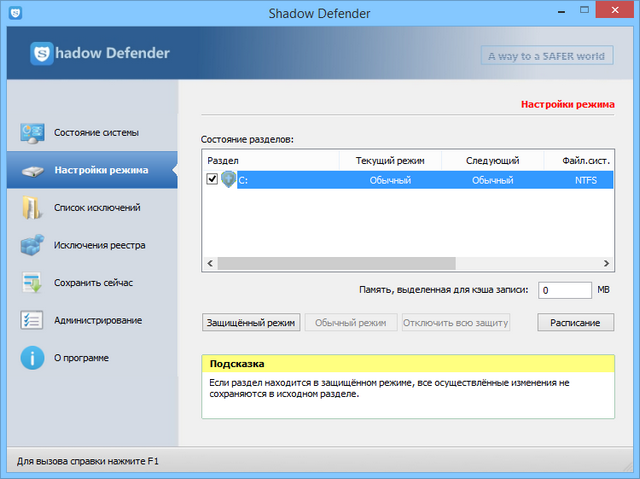Image resolution: width=640 pixels, height=479 pixels.
Task: Open the Список исключений section
Action: [97, 208]
